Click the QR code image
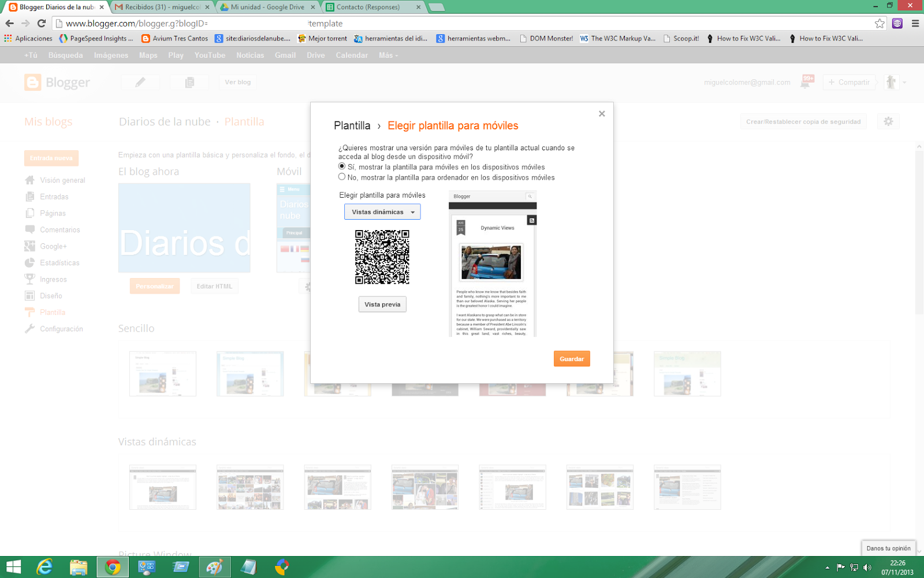The width and height of the screenshot is (924, 578). pyautogui.click(x=382, y=257)
